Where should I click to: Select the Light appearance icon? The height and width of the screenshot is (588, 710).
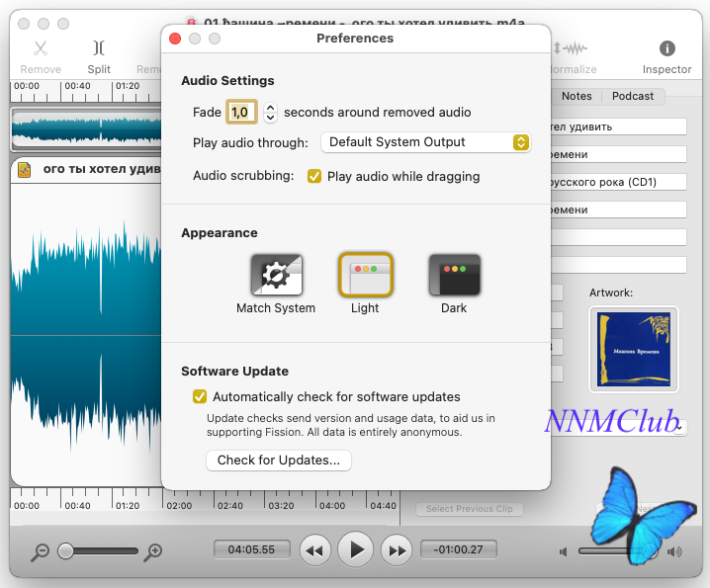[366, 275]
